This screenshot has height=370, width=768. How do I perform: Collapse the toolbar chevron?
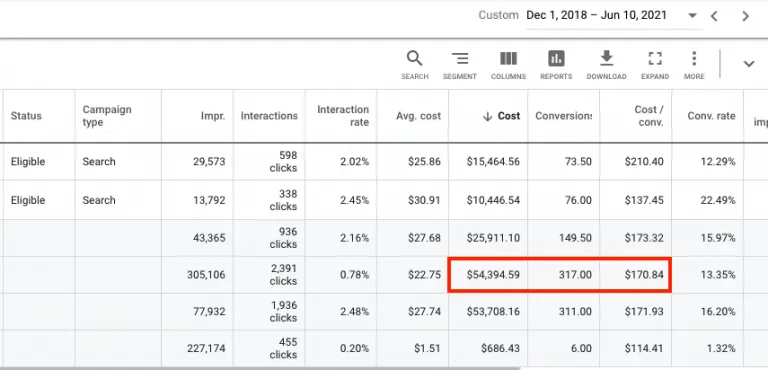pos(748,64)
